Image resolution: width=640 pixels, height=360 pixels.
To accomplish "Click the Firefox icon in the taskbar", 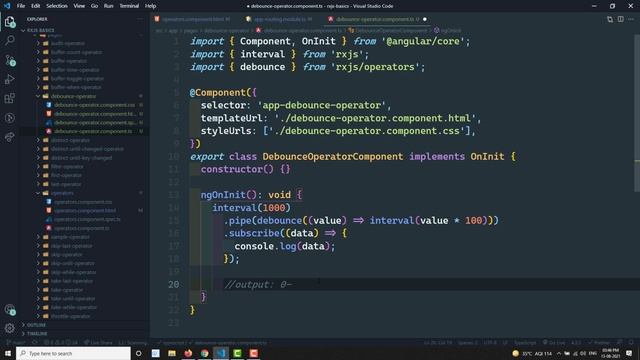I will 188,353.
